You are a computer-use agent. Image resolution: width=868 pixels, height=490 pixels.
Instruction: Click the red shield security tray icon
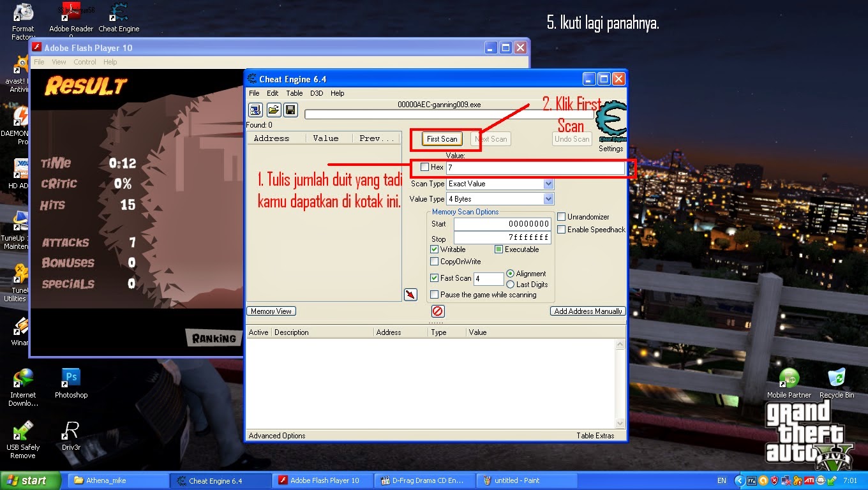click(774, 480)
